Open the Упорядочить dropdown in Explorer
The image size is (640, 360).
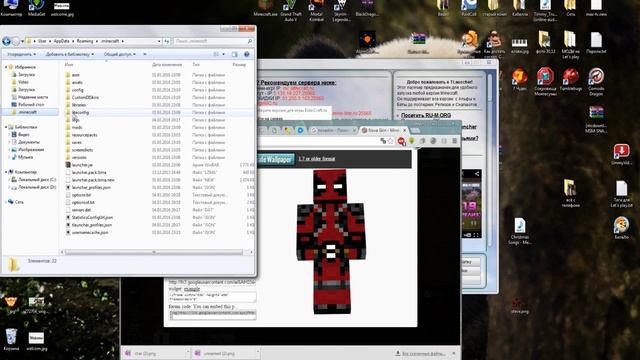coord(21,54)
